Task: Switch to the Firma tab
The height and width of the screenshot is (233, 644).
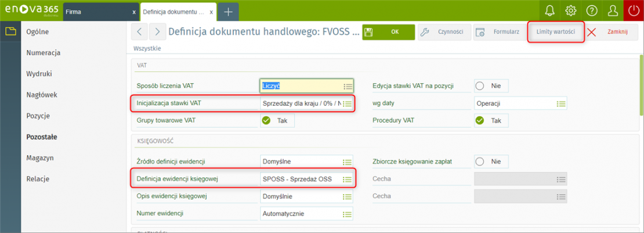Action: (x=99, y=12)
